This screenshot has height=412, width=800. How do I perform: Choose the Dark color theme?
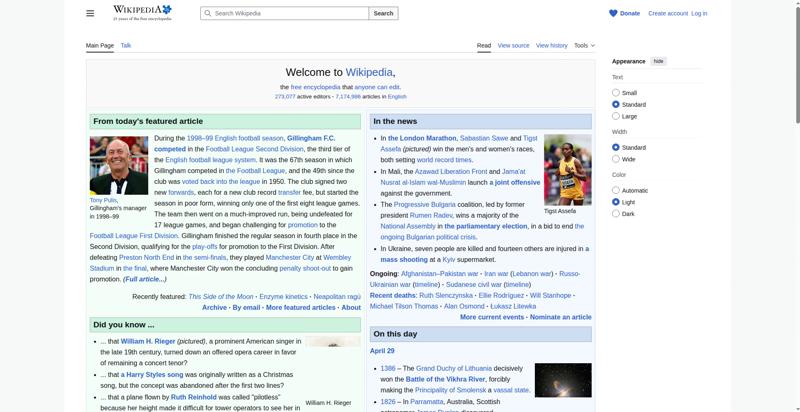616,213
